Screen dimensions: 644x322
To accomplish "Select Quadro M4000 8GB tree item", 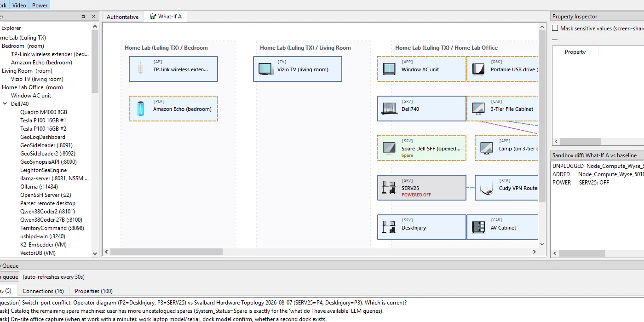I will coord(44,112).
